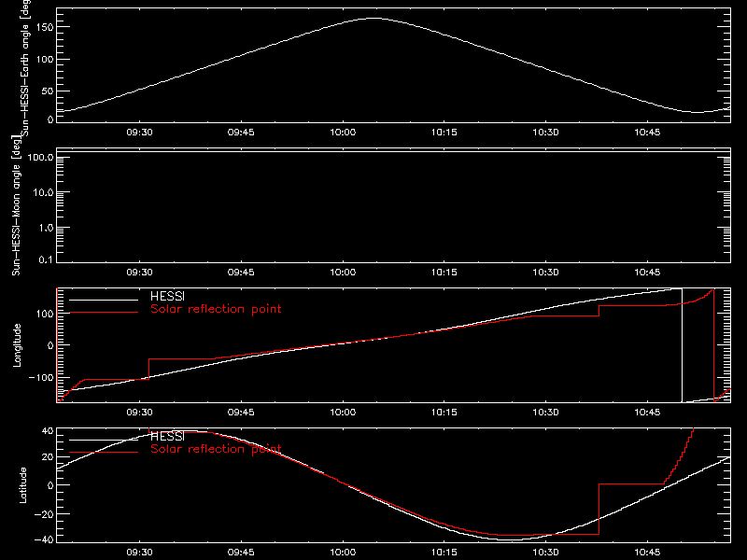Screen dimensions: 747x560
Task: Select 10:15 label under Latitude plot
Action: pos(444,552)
